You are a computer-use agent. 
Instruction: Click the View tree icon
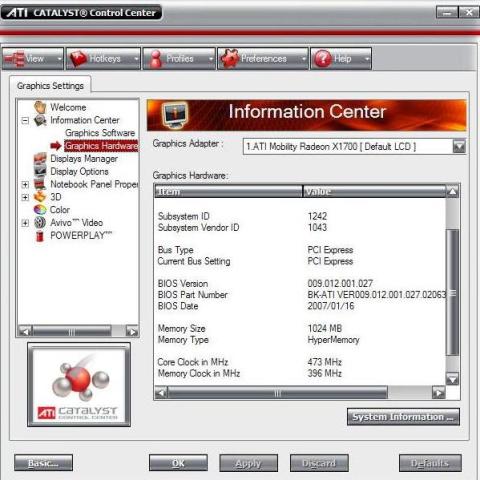point(15,59)
